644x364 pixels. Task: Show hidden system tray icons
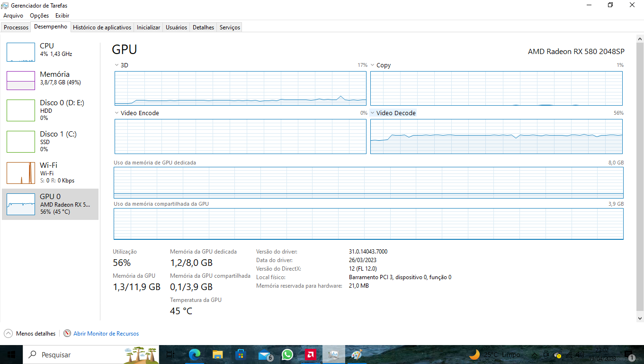click(x=535, y=355)
